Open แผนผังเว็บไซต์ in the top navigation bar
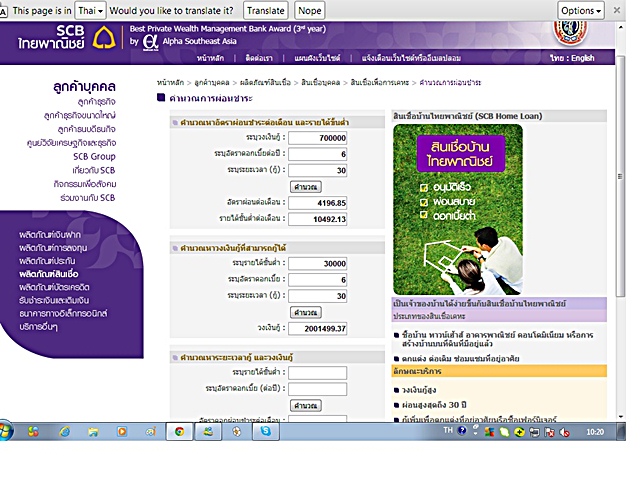Image resolution: width=640 pixels, height=480 pixels. pyautogui.click(x=317, y=58)
